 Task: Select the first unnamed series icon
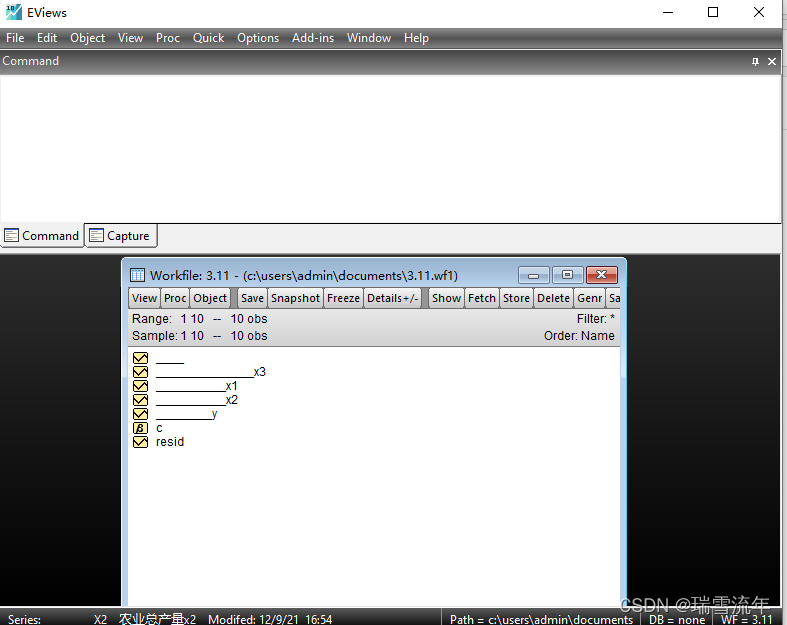pyautogui.click(x=141, y=358)
